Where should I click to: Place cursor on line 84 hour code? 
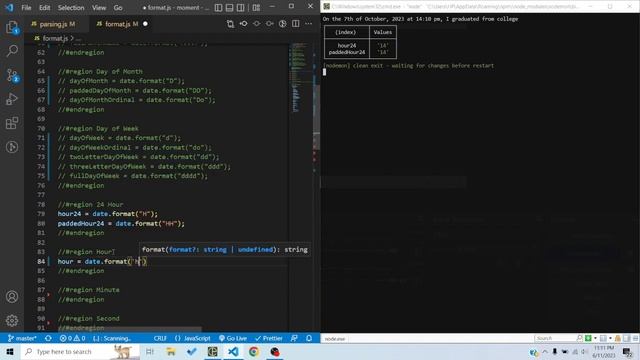tap(102, 261)
